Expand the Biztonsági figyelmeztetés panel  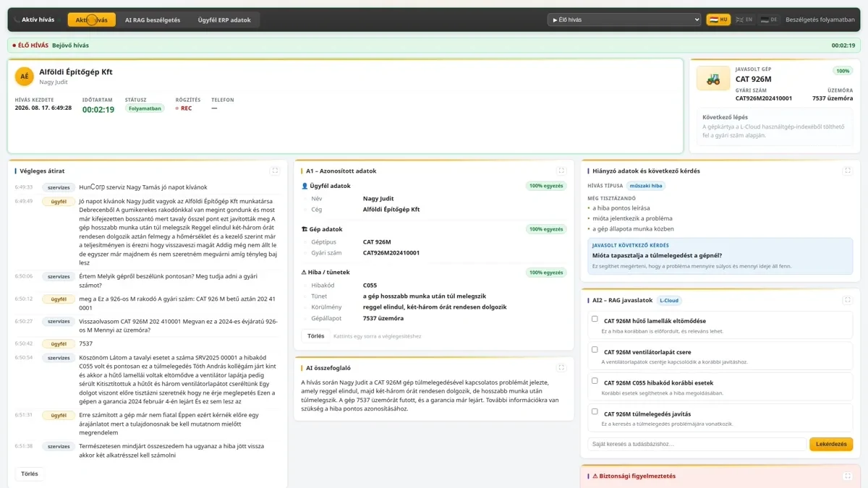pyautogui.click(x=848, y=476)
